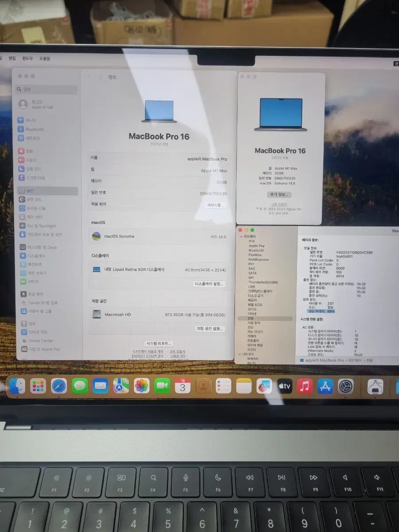Open the 소프트웨어 사용권 계약 link
The height and width of the screenshot is (532, 399).
point(148,351)
